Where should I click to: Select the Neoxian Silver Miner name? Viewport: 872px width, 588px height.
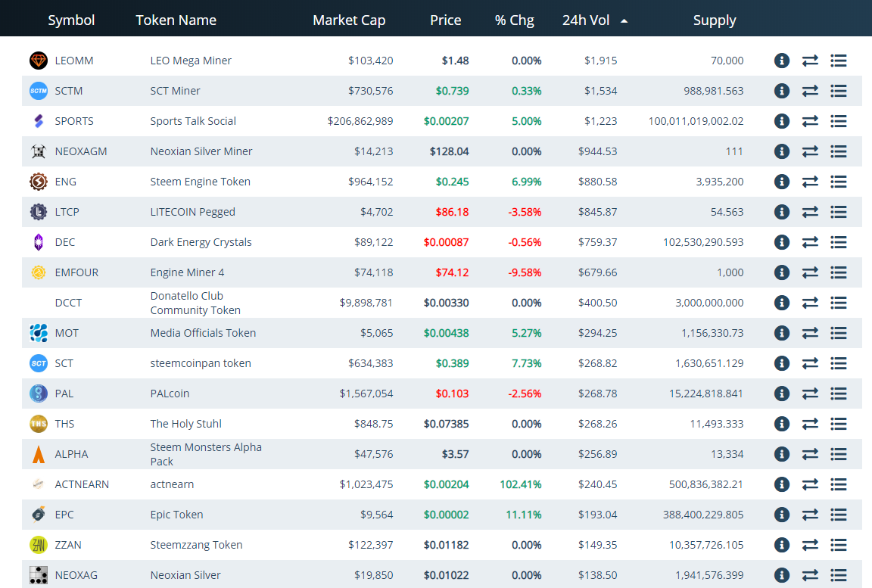(x=201, y=151)
